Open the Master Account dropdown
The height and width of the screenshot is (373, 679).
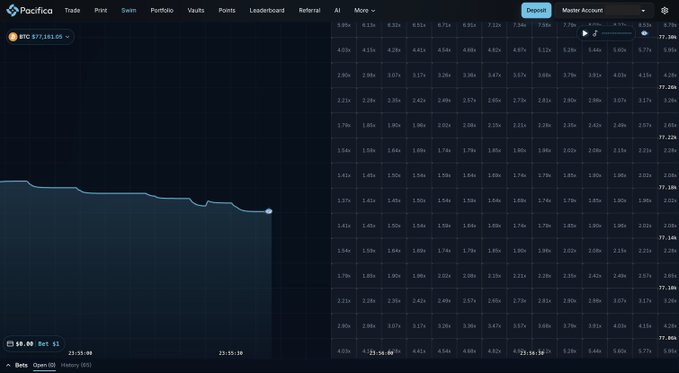605,10
